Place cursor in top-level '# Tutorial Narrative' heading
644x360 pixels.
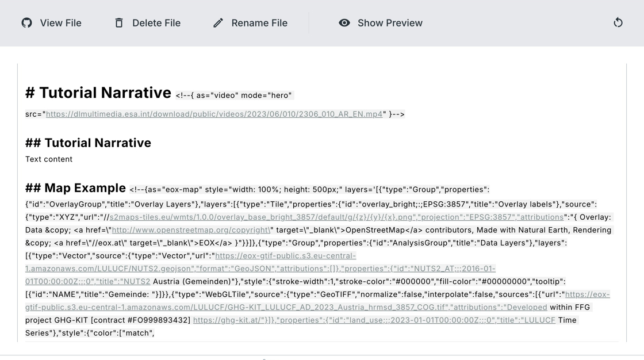98,93
